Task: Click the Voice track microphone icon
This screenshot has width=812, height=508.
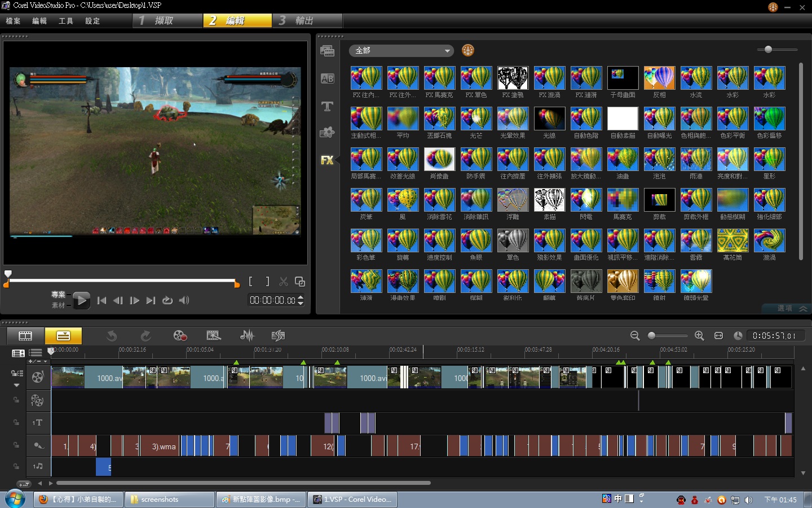Action: [x=38, y=445]
